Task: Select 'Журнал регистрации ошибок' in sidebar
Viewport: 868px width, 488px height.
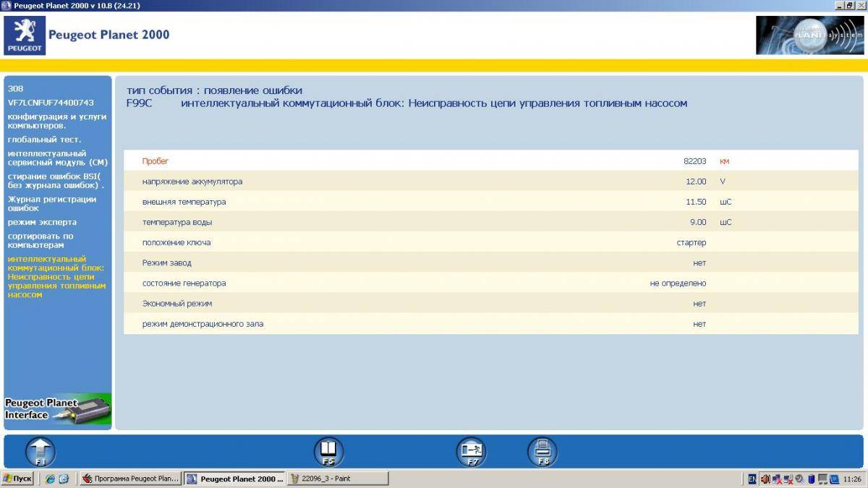Action: [x=51, y=204]
